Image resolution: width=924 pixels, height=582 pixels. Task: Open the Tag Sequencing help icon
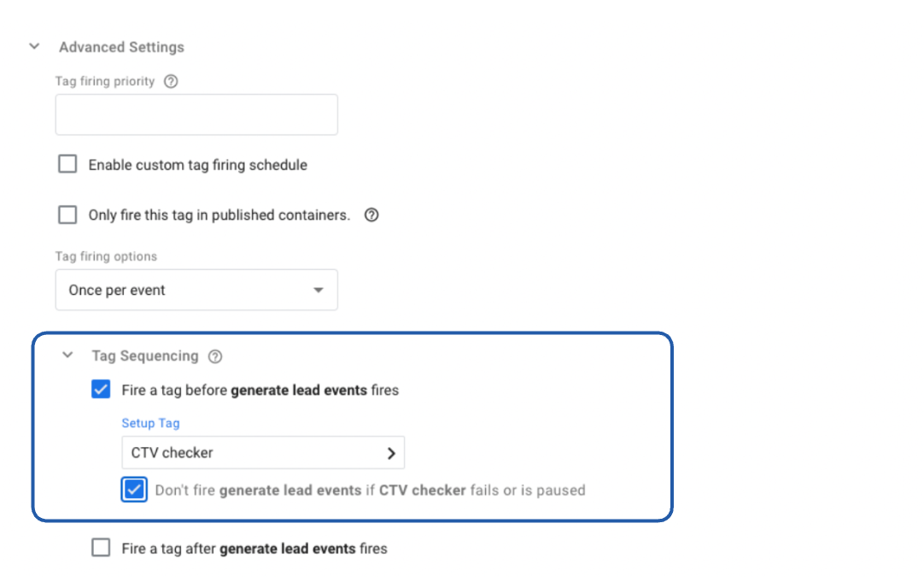pos(215,356)
